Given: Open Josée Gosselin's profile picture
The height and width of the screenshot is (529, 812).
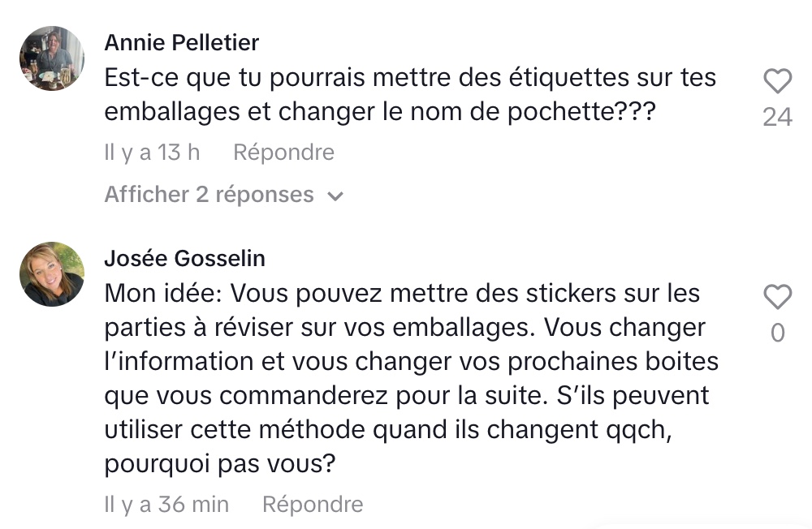Looking at the screenshot, I should [52, 274].
